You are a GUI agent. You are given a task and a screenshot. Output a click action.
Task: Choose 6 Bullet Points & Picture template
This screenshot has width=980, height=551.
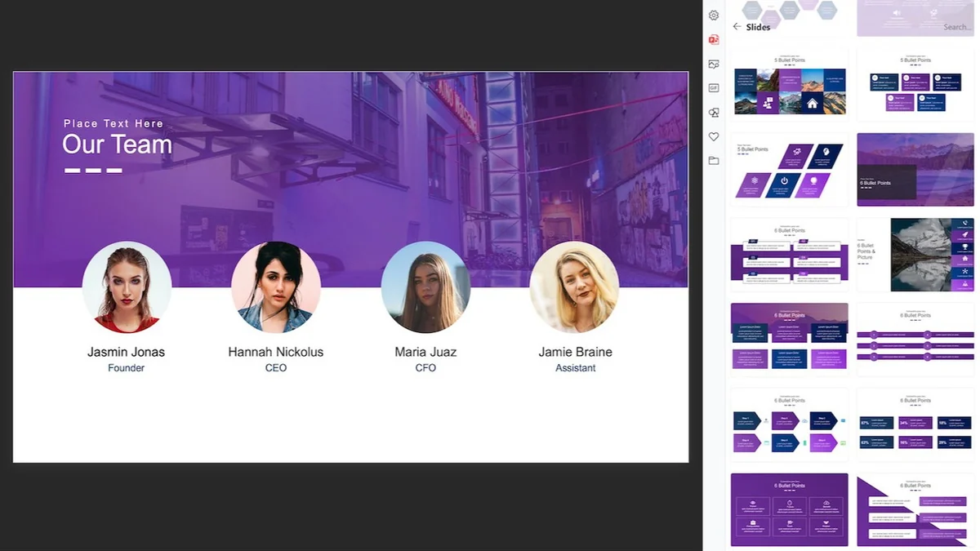915,255
